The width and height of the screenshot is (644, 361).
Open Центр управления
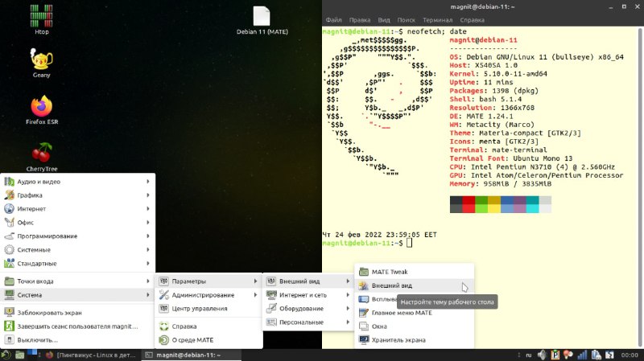point(208,309)
